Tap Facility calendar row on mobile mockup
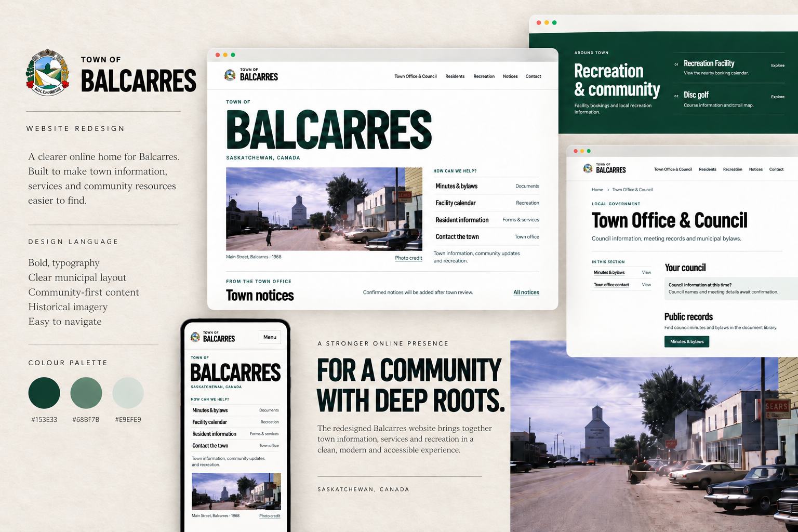The height and width of the screenshot is (532, 798). [235, 422]
